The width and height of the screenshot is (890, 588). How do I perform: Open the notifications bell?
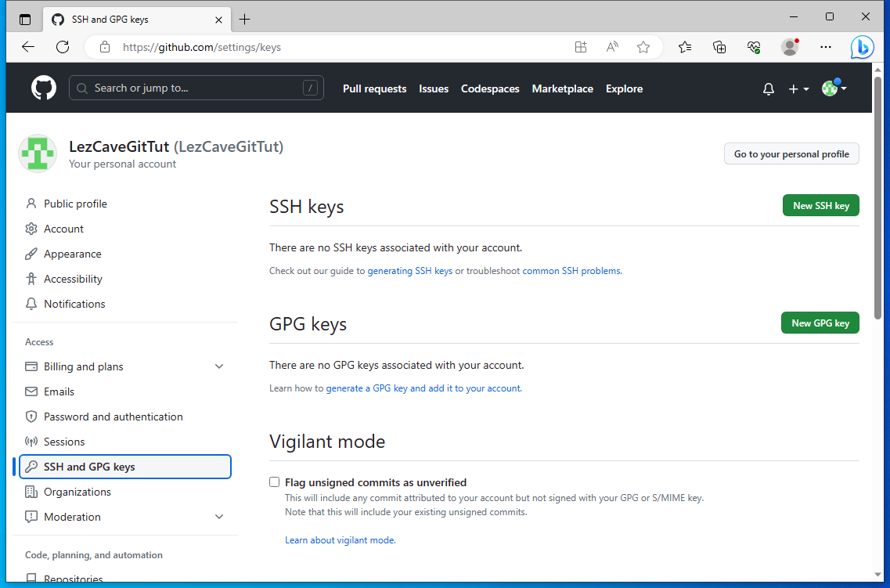tap(769, 88)
